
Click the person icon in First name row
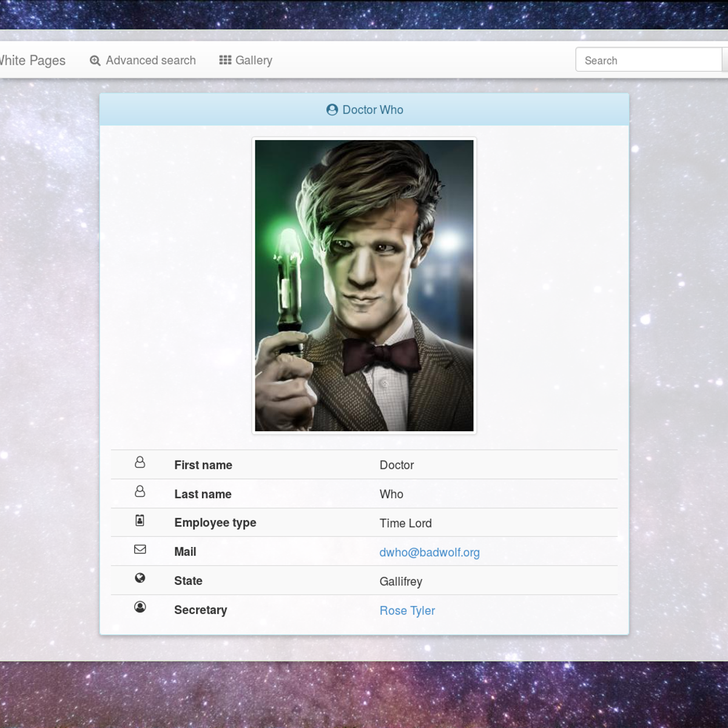[x=140, y=463]
